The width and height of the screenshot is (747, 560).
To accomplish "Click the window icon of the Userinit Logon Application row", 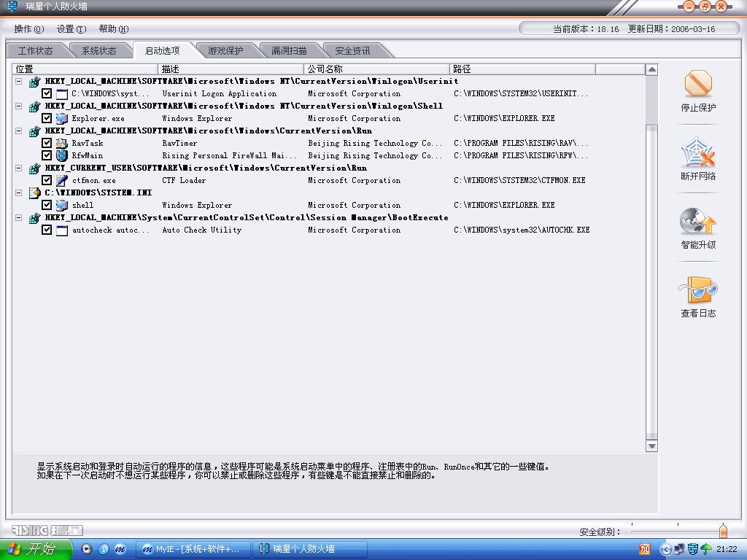I will point(62,94).
